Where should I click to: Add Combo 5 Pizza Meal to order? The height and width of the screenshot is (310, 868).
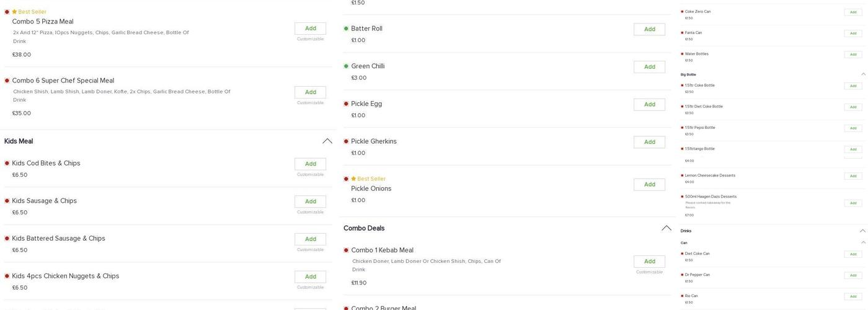(x=310, y=29)
